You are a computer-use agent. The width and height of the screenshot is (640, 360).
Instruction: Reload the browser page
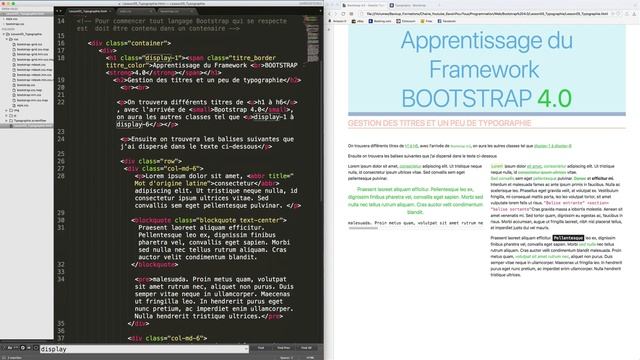[343, 14]
